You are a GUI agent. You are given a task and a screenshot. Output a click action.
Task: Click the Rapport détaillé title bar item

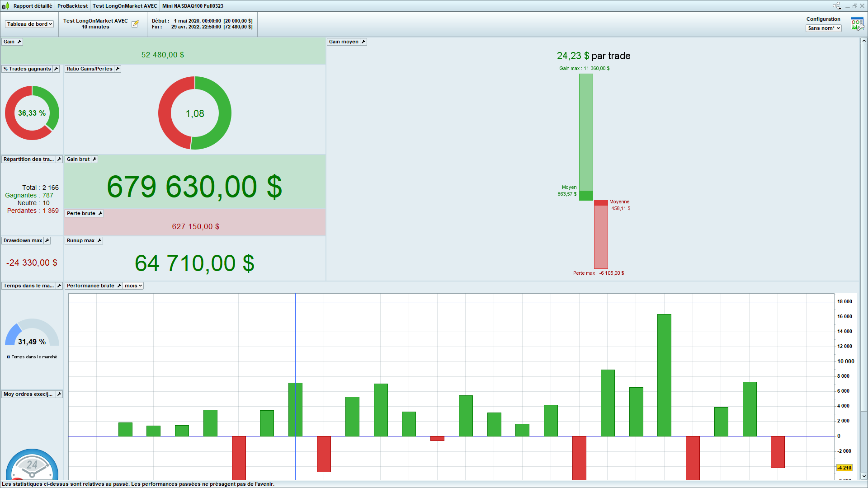pyautogui.click(x=33, y=6)
